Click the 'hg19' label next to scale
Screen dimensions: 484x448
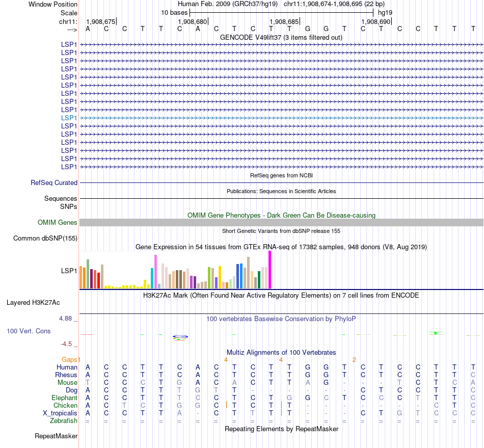(385, 13)
